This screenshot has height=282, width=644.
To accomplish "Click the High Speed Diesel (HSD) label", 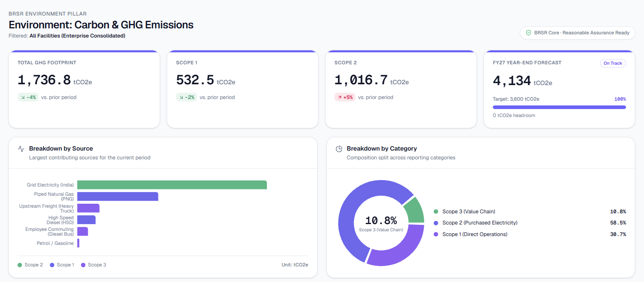I will [60, 220].
